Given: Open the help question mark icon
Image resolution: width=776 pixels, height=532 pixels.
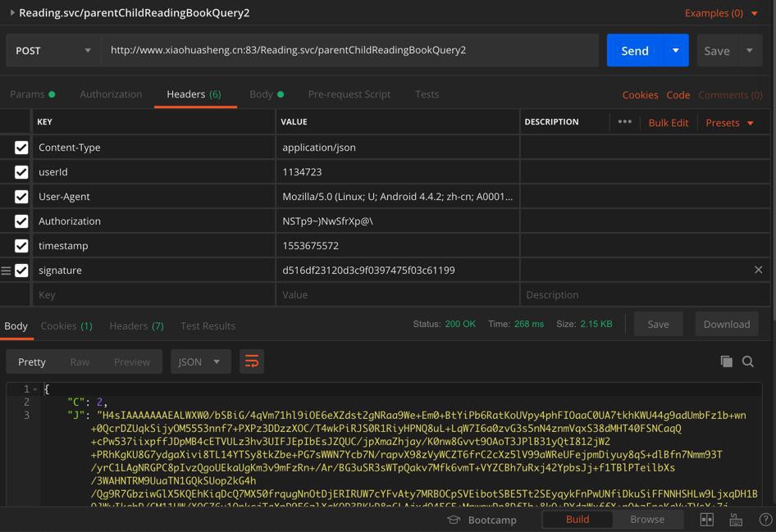Looking at the screenshot, I should point(765,520).
